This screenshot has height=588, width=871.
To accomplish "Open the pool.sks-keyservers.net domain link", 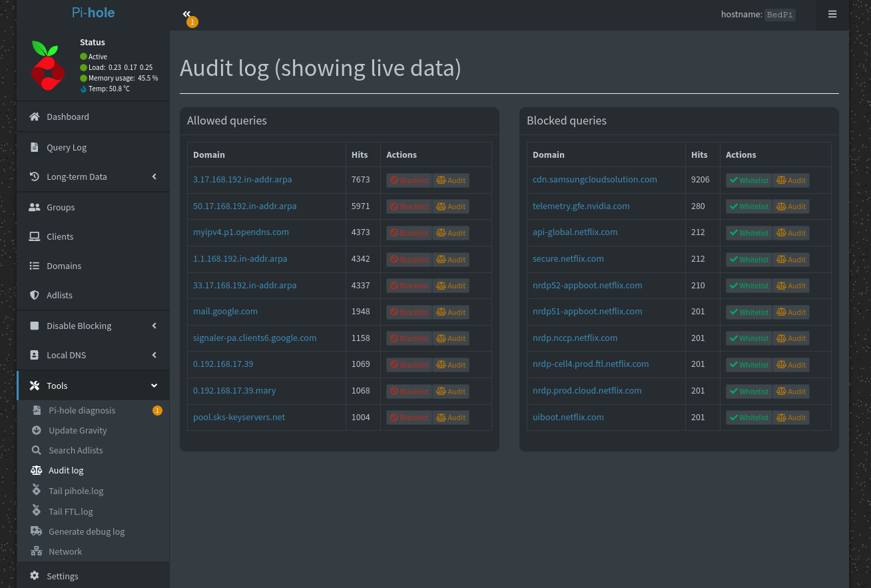I will pyautogui.click(x=239, y=417).
